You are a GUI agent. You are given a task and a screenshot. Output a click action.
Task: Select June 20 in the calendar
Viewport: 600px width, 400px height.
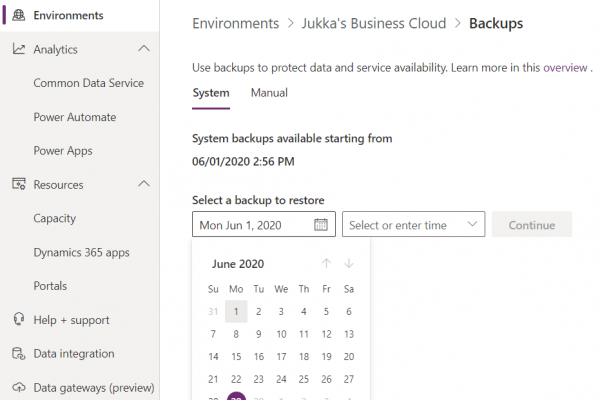[x=349, y=357]
